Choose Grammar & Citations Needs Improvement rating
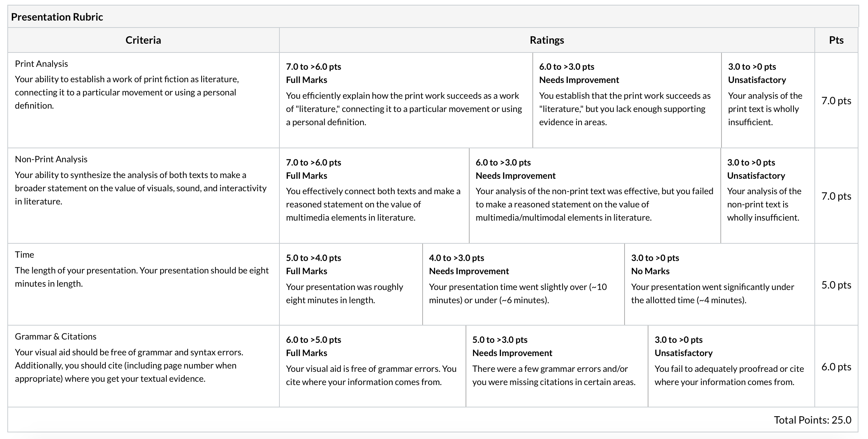 [557, 366]
